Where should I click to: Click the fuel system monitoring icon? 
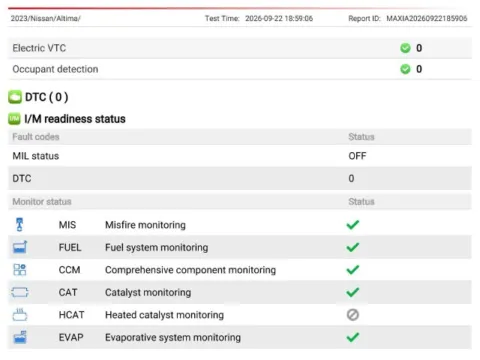(20, 247)
